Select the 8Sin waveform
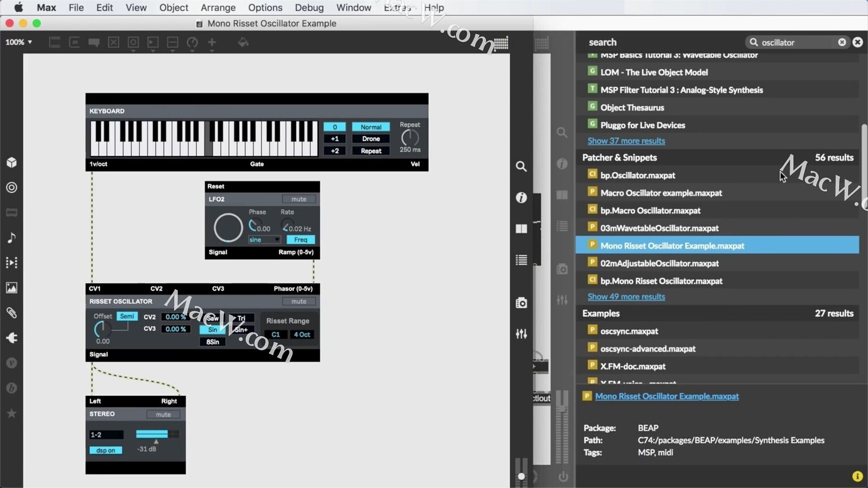The image size is (868, 488). click(212, 342)
